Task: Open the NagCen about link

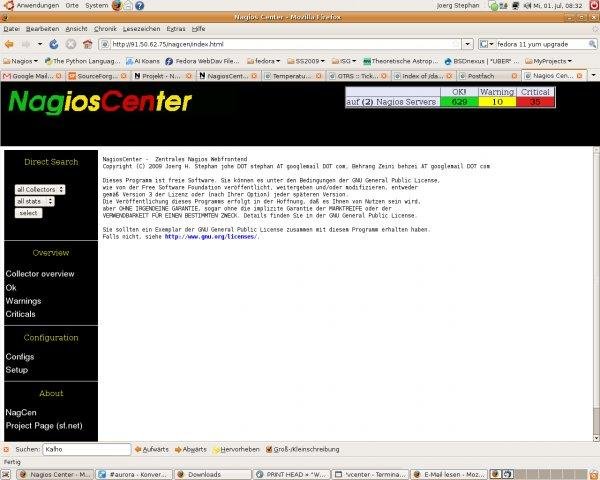Action: 21,413
